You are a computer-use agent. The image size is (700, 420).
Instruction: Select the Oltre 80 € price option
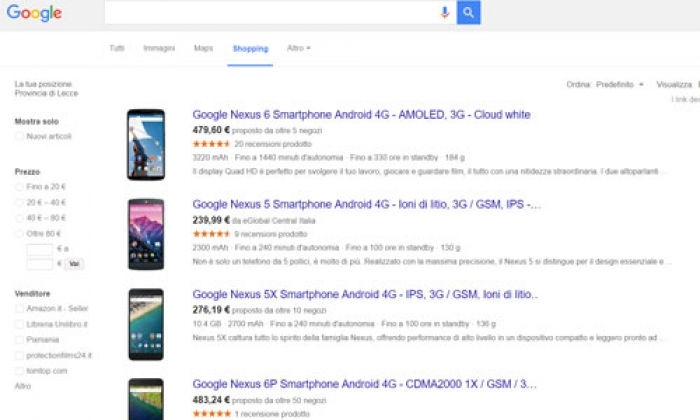[19, 233]
